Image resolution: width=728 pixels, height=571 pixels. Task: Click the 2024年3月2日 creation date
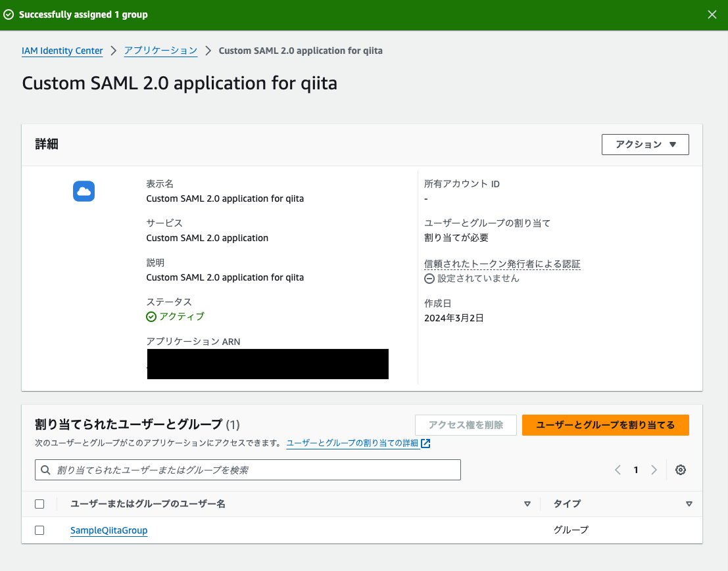click(454, 318)
